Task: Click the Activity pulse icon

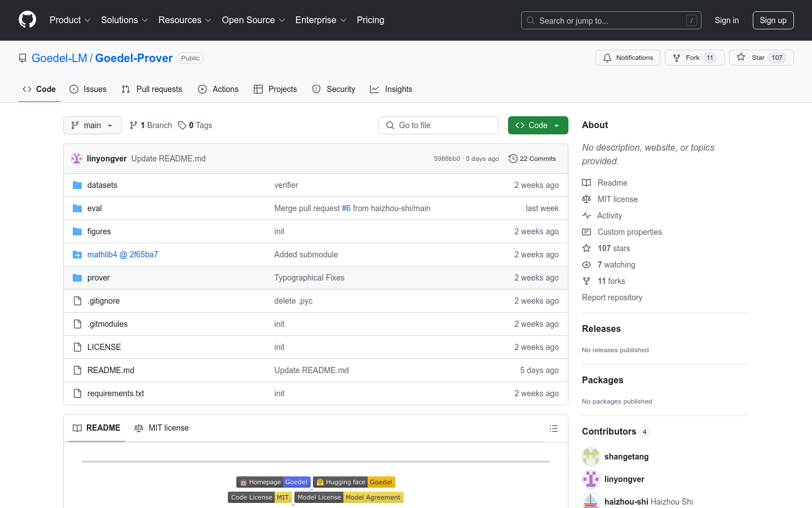Action: click(586, 216)
